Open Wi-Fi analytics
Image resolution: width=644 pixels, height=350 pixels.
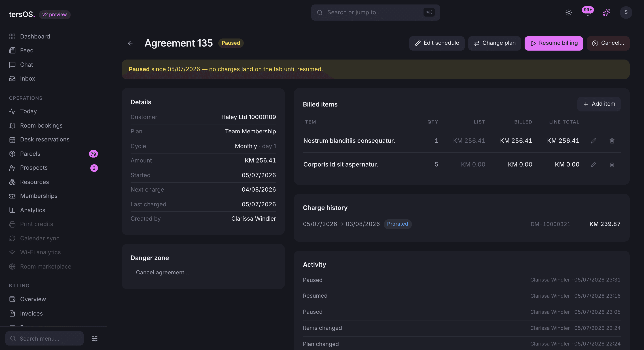click(x=53, y=252)
